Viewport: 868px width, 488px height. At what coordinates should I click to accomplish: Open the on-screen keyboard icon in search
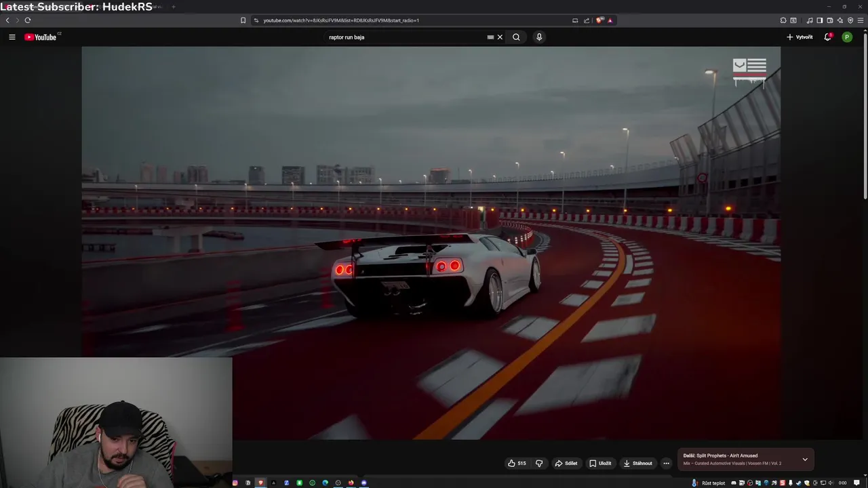point(490,37)
